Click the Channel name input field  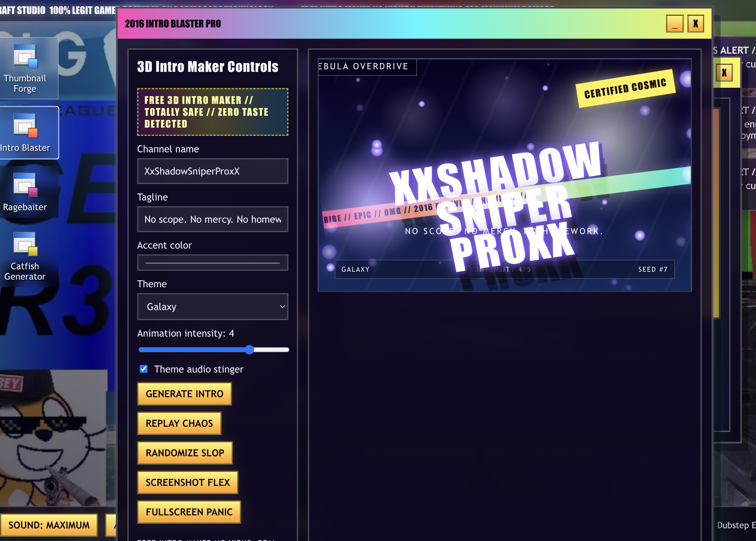click(213, 171)
